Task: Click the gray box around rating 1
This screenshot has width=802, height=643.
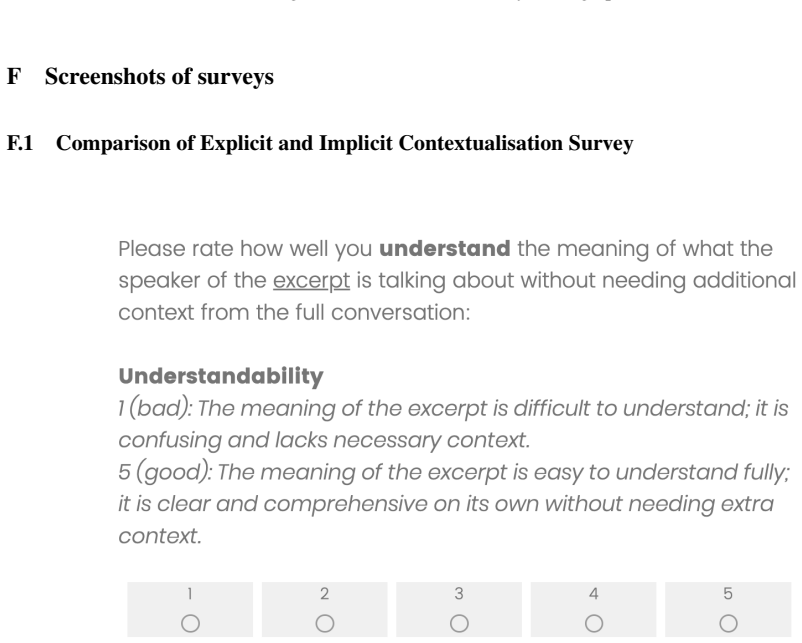Action: (190, 609)
